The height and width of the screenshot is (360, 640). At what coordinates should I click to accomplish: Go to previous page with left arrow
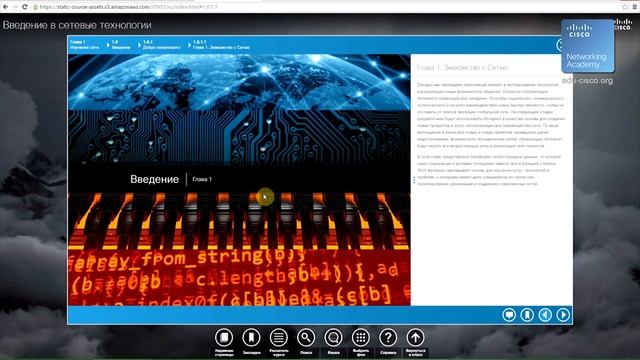pos(545,315)
